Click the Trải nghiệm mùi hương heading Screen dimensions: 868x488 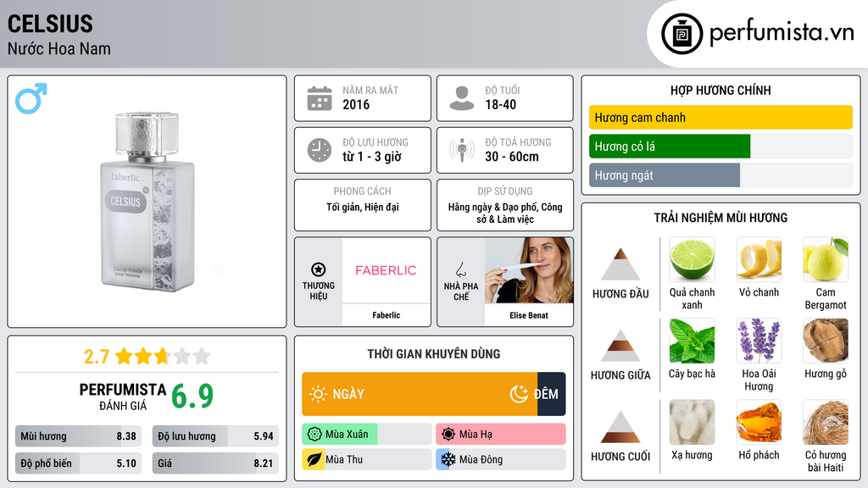(721, 218)
